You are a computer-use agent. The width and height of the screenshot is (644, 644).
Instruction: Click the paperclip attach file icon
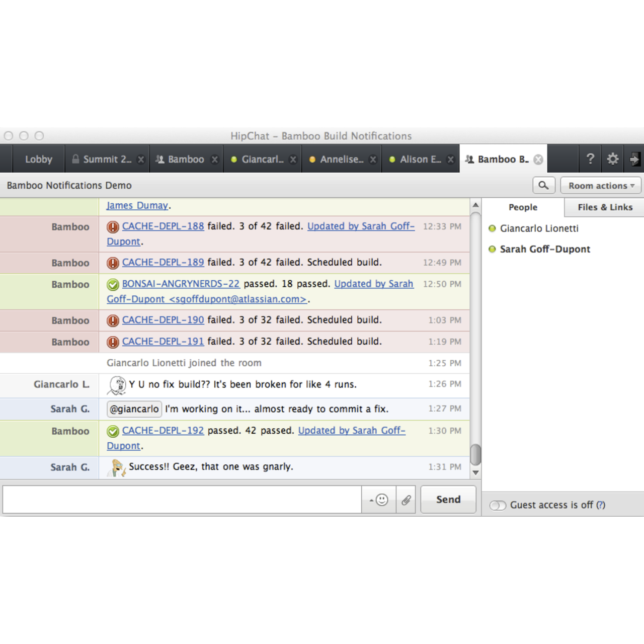pyautogui.click(x=406, y=500)
